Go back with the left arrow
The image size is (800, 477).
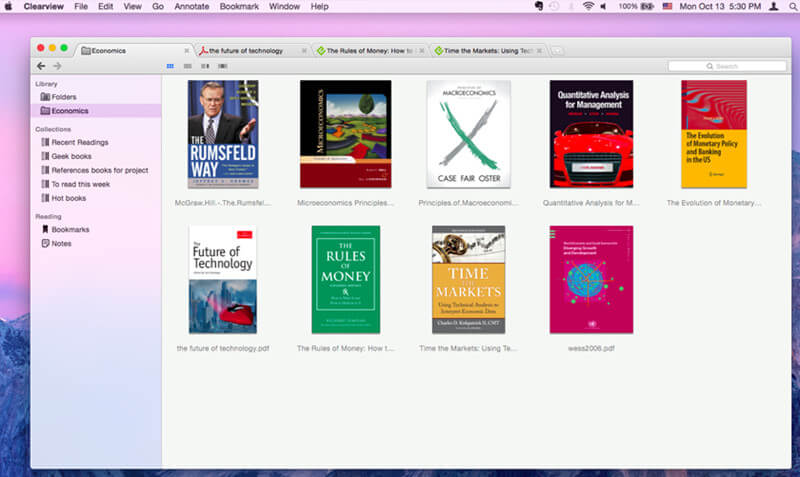(41, 66)
